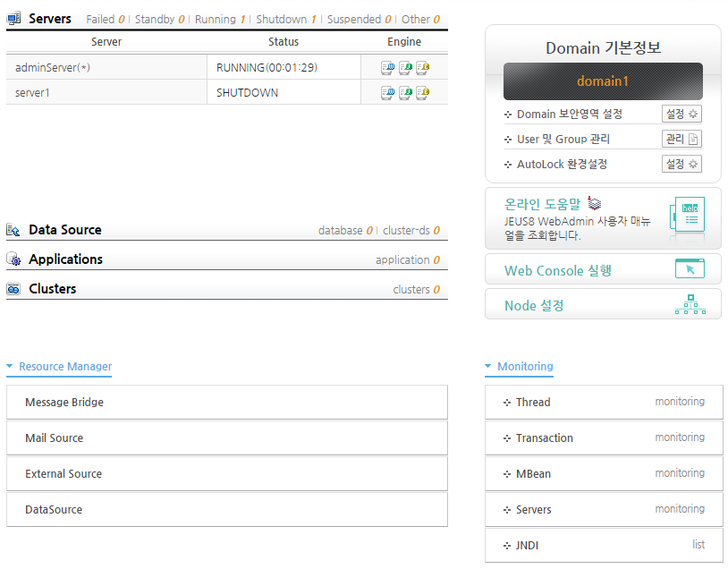Open server1's green J JMS engine icon
728x569 pixels.
[405, 93]
